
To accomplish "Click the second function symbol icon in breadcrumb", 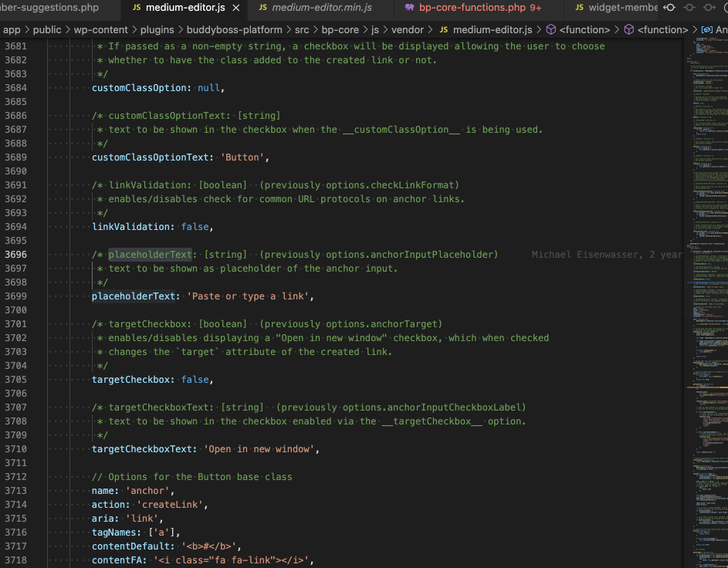I will point(629,30).
